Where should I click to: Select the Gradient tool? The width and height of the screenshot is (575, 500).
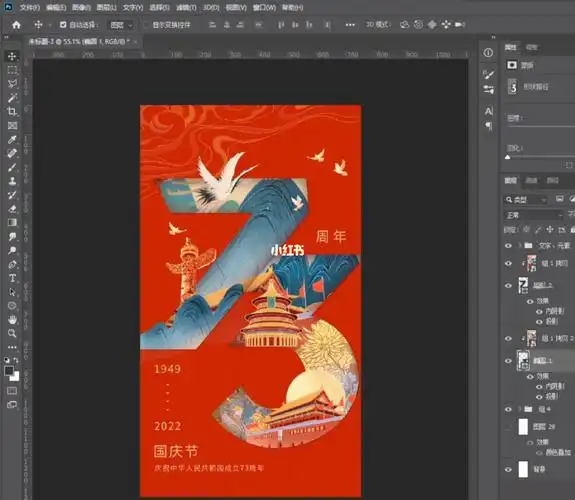(12, 223)
